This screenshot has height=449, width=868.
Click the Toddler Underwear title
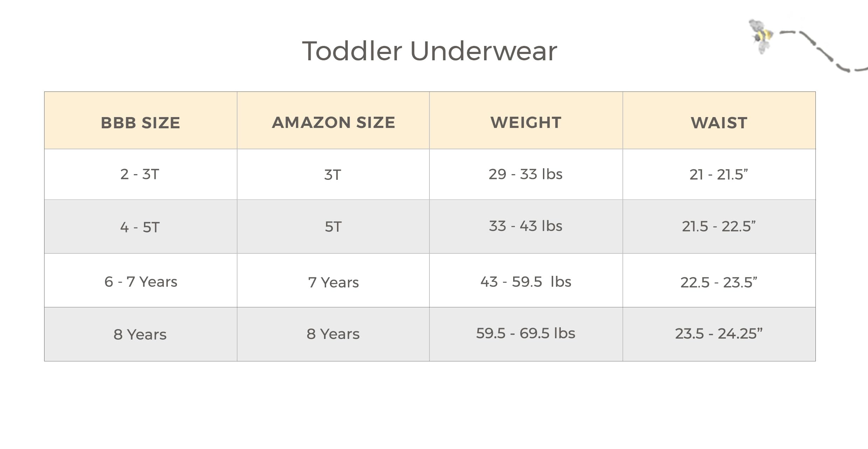click(429, 51)
